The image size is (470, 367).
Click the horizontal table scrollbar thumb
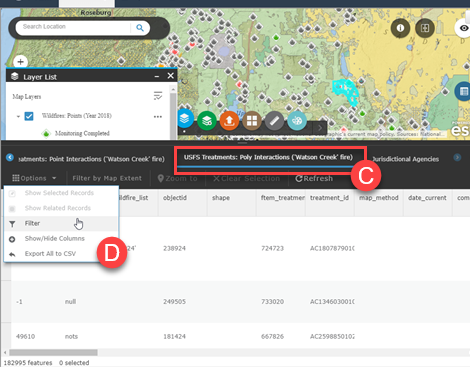(x=53, y=352)
